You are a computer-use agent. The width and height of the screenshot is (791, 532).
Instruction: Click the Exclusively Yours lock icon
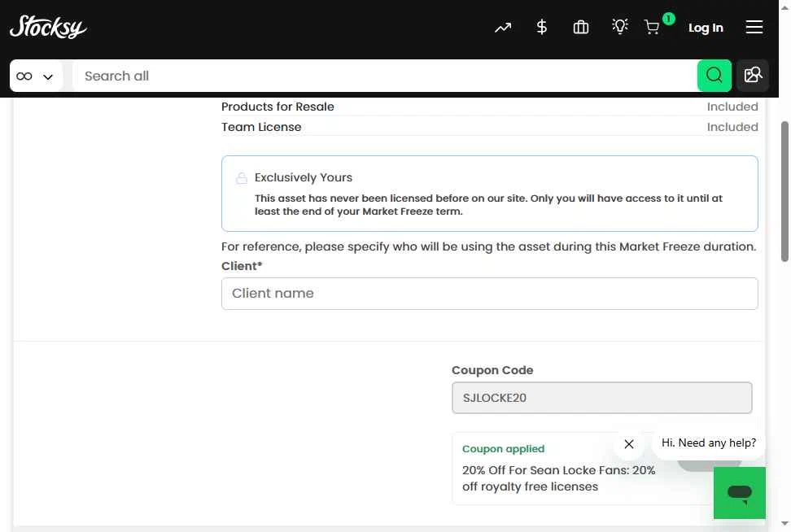click(x=242, y=178)
